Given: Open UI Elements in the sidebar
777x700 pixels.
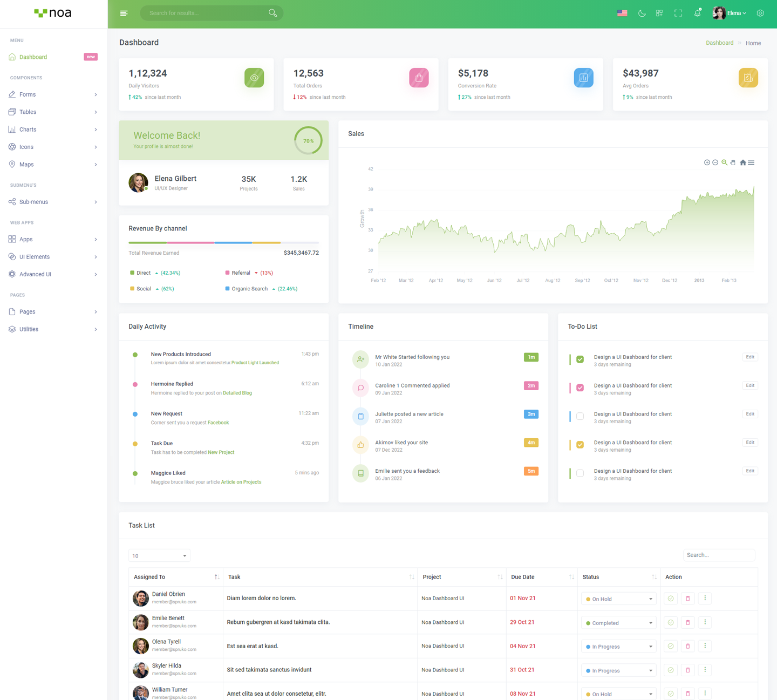Looking at the screenshot, I should tap(53, 257).
